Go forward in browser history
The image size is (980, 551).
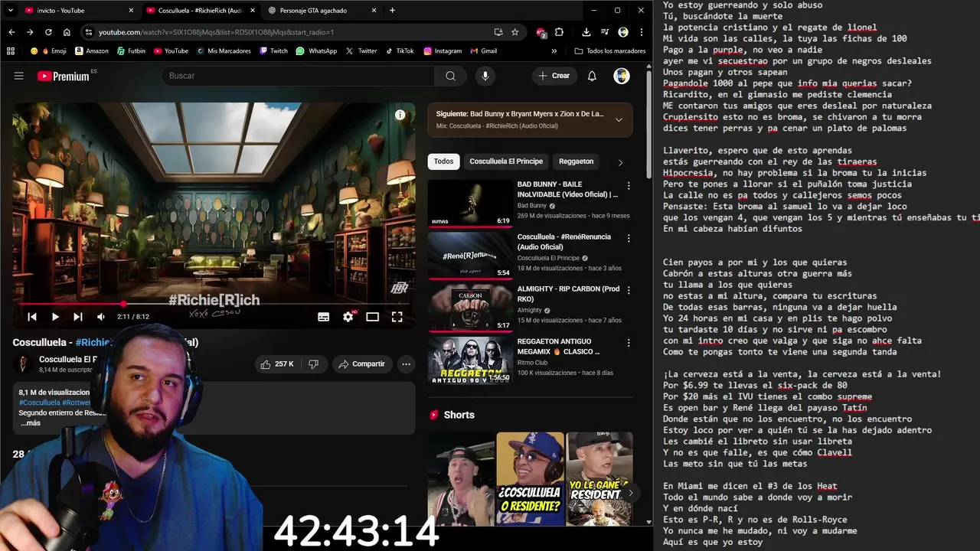click(30, 32)
